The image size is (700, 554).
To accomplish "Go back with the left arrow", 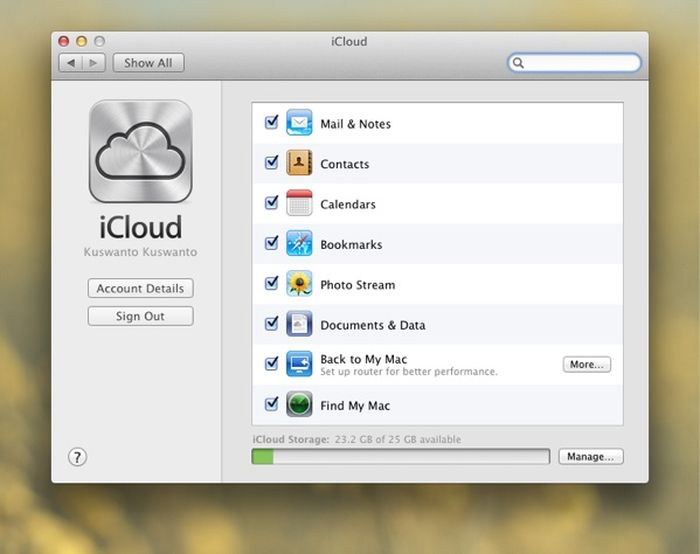I will pos(71,62).
